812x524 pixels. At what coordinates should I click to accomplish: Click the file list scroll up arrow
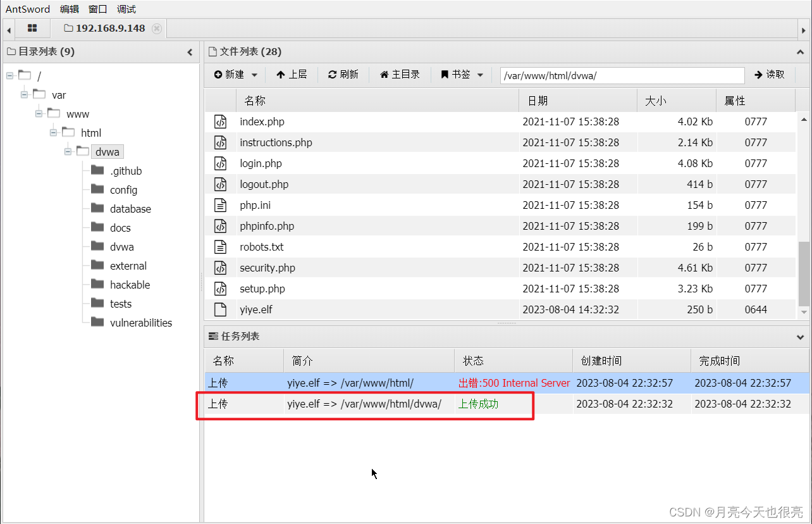point(804,118)
